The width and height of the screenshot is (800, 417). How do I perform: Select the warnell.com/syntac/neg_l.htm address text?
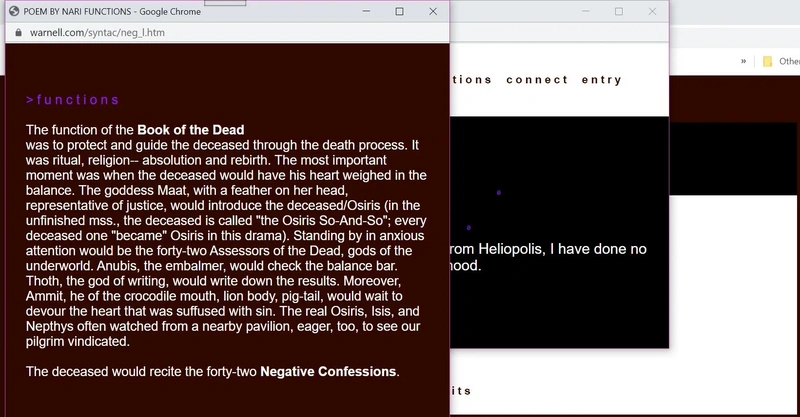tap(97, 33)
